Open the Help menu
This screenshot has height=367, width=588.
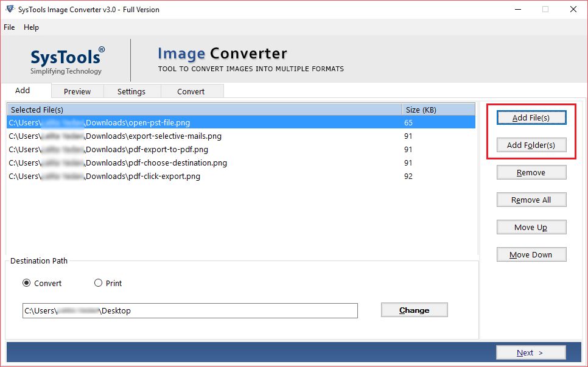(31, 27)
